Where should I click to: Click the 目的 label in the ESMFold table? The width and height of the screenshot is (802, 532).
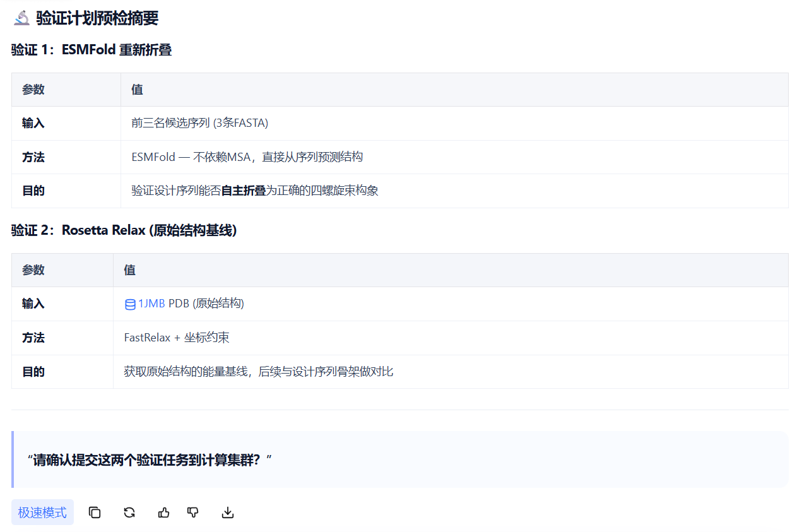33,191
